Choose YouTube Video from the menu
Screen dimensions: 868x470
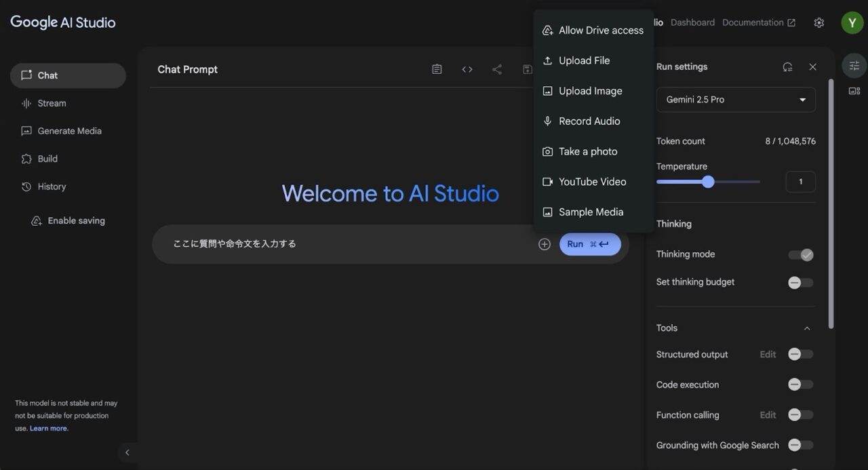tap(593, 182)
